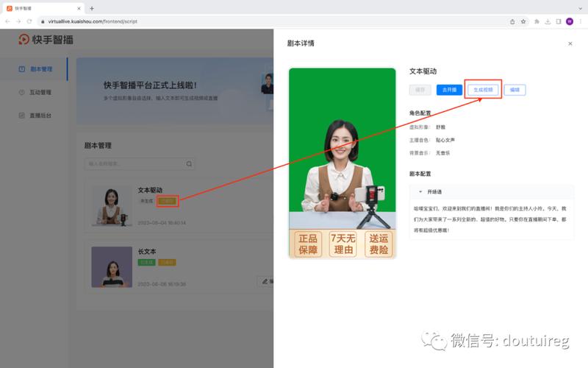Screen dimensions: 588x368
Task: Reload the page
Action: pos(29,21)
